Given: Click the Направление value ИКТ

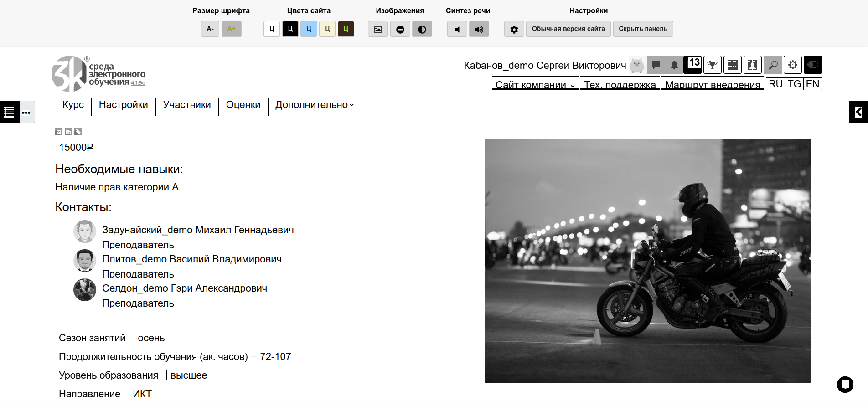Looking at the screenshot, I should tap(142, 394).
